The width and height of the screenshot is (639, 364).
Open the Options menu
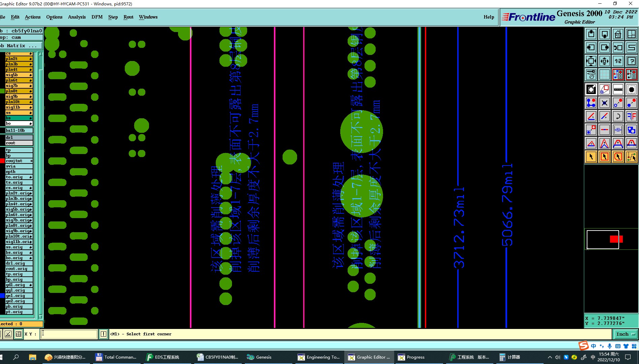[x=54, y=17]
